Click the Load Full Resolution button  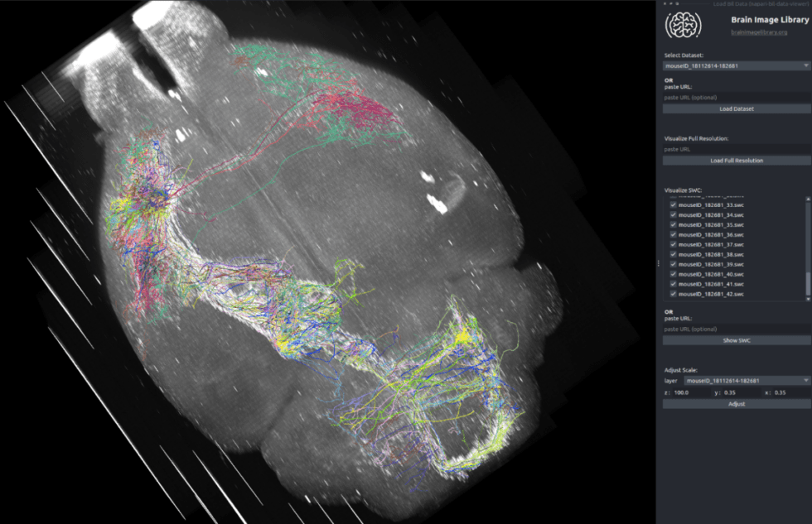(737, 161)
